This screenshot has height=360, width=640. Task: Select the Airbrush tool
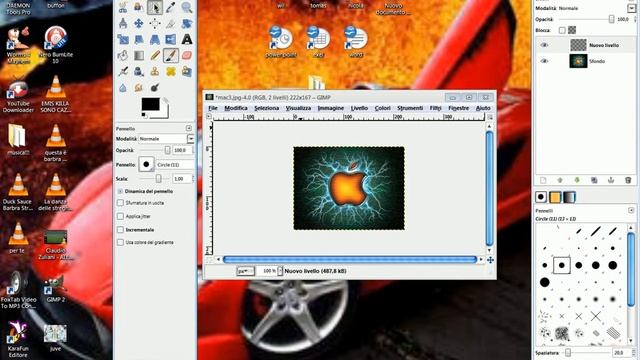123,71
